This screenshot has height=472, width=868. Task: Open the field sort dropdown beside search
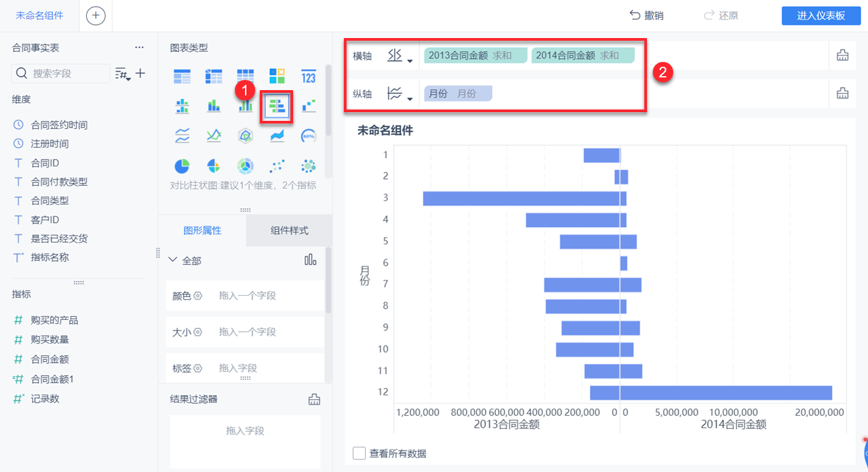[123, 73]
